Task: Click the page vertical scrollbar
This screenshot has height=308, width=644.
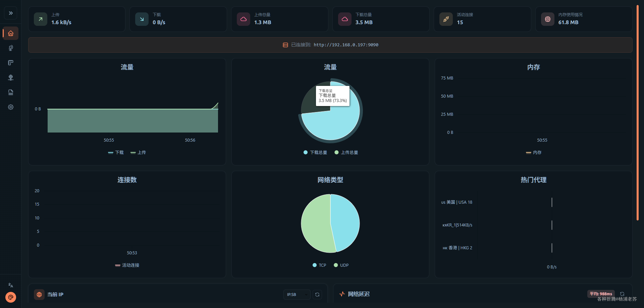Action: (638, 113)
